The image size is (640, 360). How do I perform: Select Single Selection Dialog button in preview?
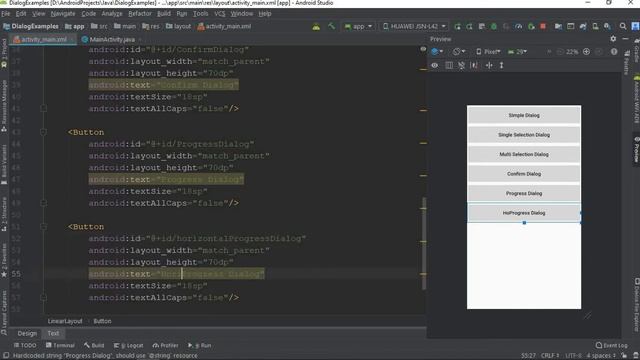[524, 135]
